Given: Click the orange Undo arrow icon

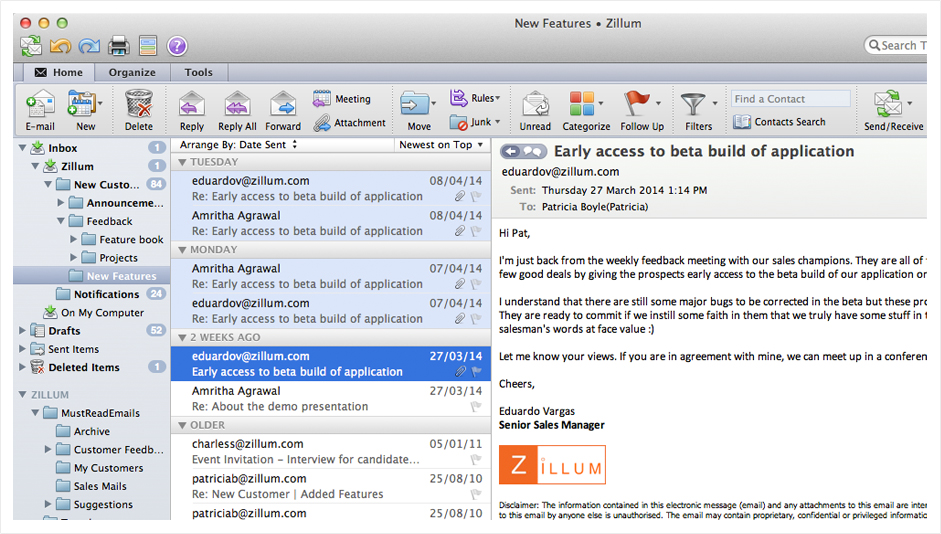Looking at the screenshot, I should point(60,46).
